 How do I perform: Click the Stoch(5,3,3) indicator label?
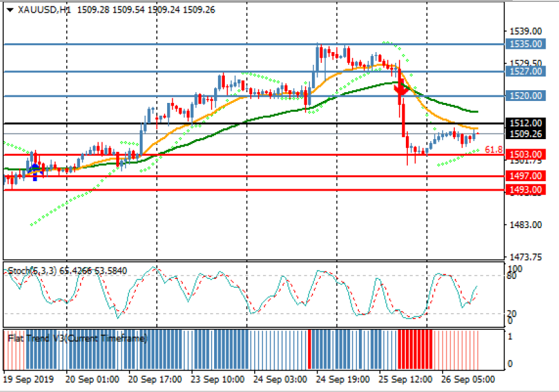click(30, 271)
